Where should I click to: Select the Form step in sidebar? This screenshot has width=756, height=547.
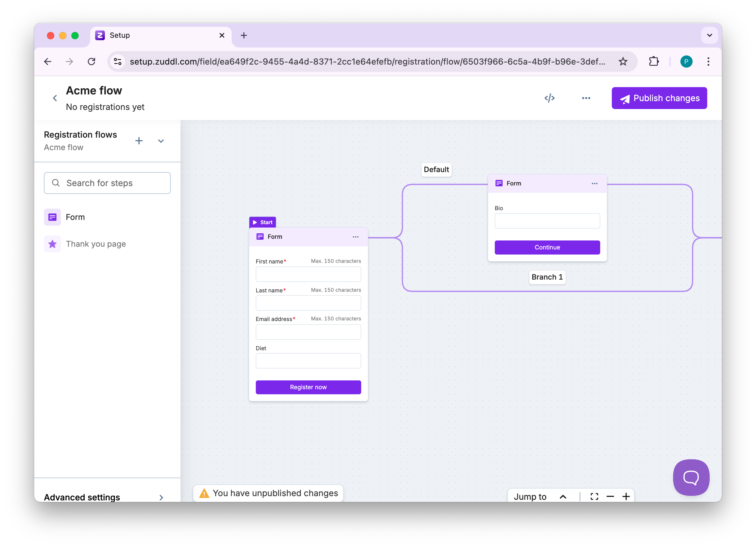pyautogui.click(x=75, y=217)
